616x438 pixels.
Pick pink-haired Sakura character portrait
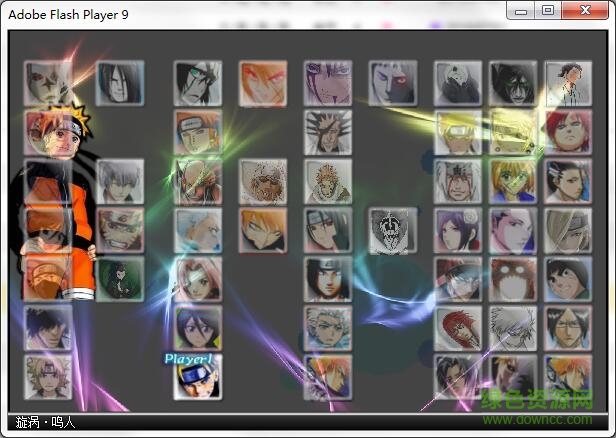click(197, 280)
